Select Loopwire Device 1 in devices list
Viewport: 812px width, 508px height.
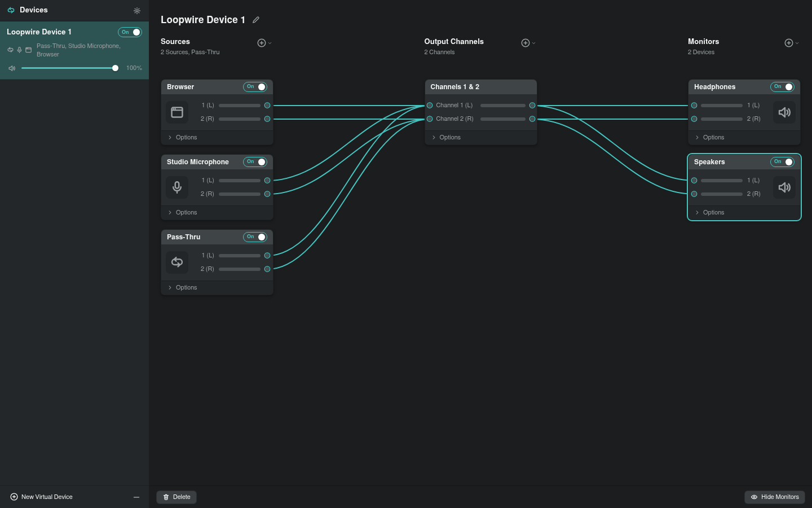tap(74, 51)
